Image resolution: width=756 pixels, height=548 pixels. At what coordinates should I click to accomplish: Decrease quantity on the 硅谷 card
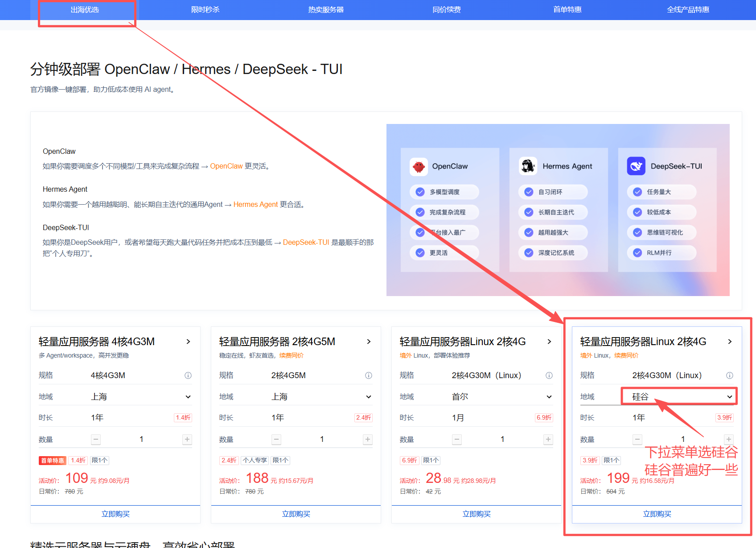tap(637, 440)
